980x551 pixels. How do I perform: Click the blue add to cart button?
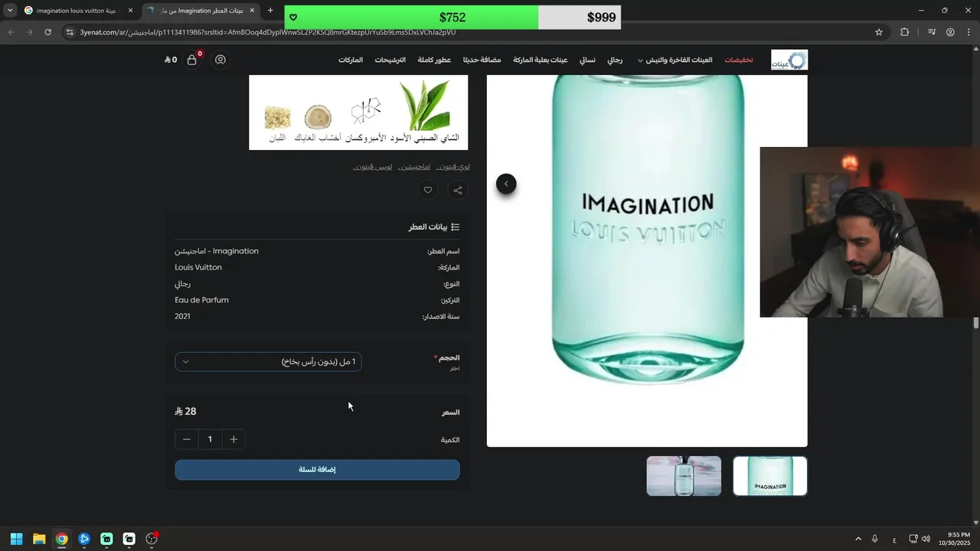(x=317, y=470)
